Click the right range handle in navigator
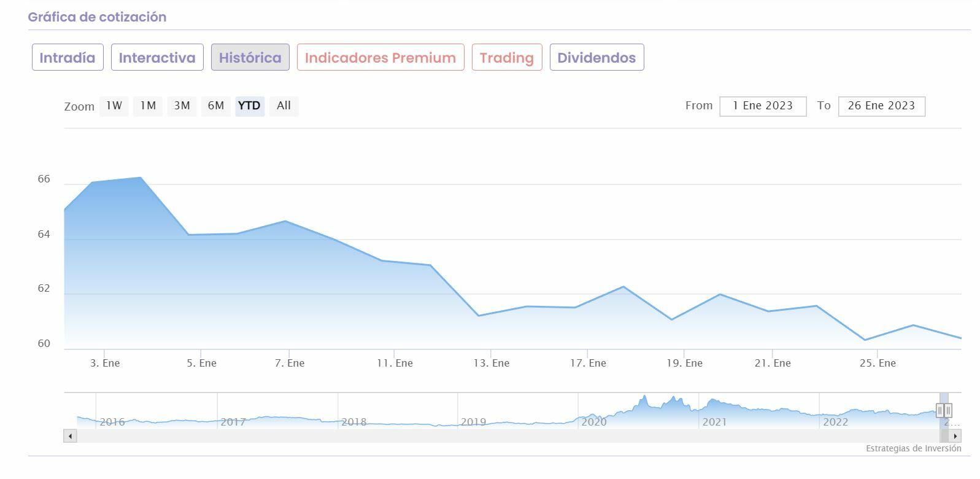 click(x=948, y=410)
